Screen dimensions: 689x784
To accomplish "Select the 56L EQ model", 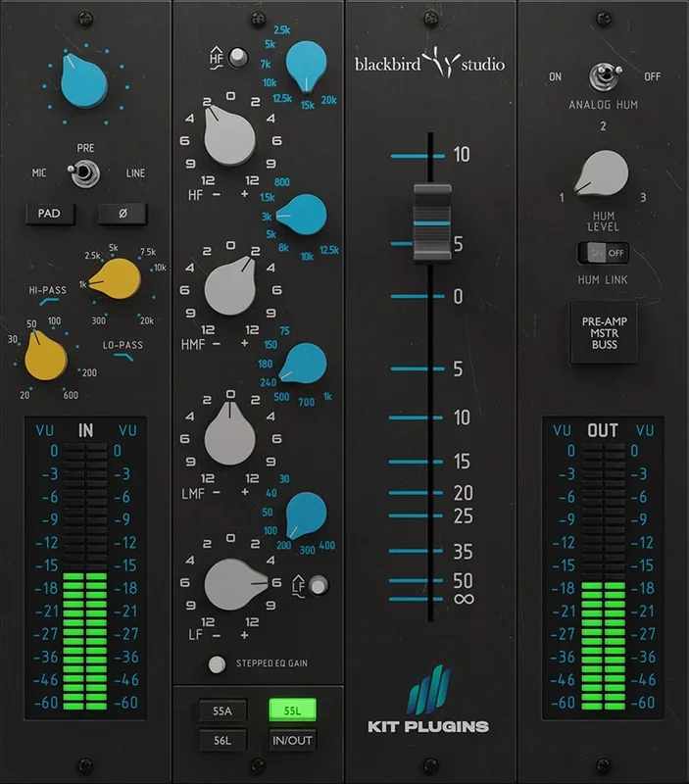I will (x=222, y=740).
